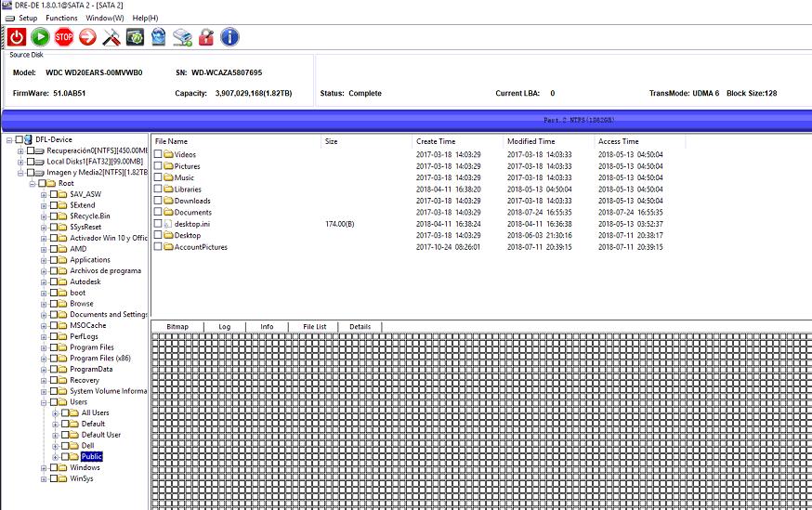Image resolution: width=812 pixels, height=510 pixels.
Task: Click the DFL-Device computer icon
Action: coord(29,139)
